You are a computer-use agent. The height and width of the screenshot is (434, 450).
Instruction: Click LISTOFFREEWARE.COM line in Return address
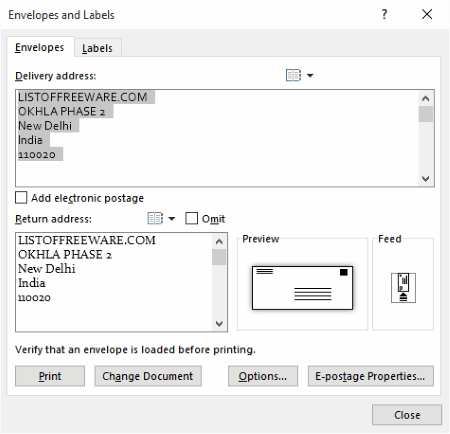pyautogui.click(x=87, y=240)
